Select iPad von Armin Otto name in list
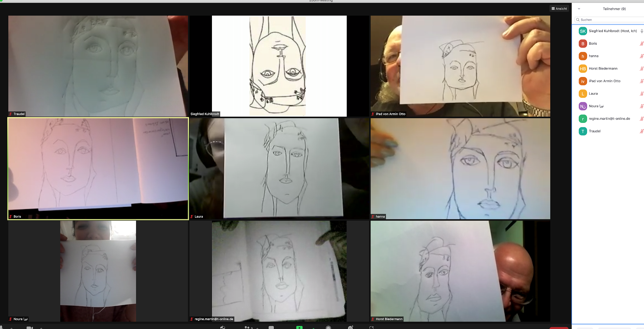The image size is (644, 329). pos(604,81)
